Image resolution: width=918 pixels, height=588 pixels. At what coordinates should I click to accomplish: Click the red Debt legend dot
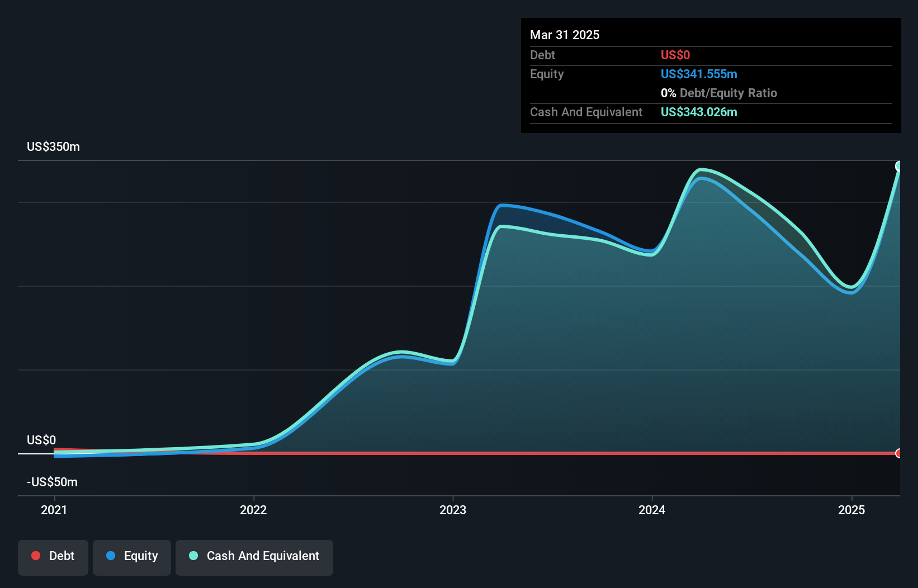pyautogui.click(x=36, y=556)
